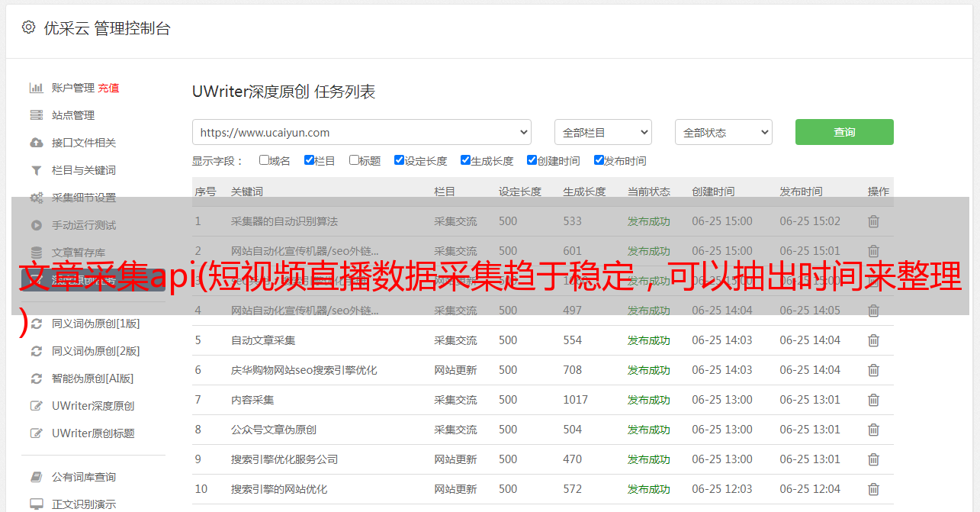Click publish time 06-25 12:04
This screenshot has height=512, width=980.
tap(810, 489)
